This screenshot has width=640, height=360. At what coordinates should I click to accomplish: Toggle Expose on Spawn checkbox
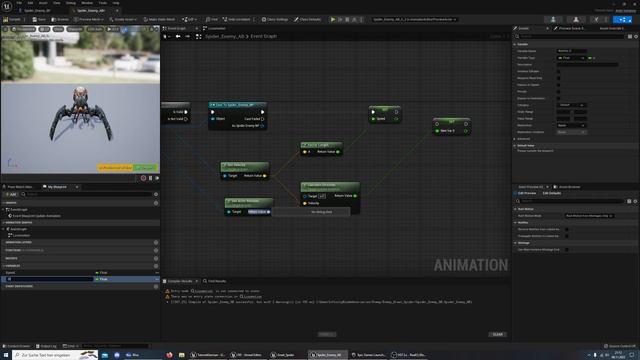click(558, 85)
